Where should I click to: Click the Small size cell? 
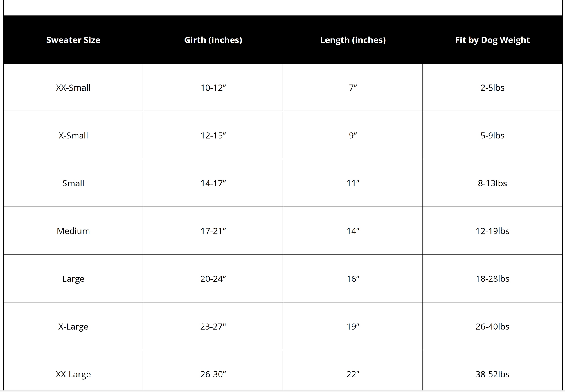(x=73, y=183)
